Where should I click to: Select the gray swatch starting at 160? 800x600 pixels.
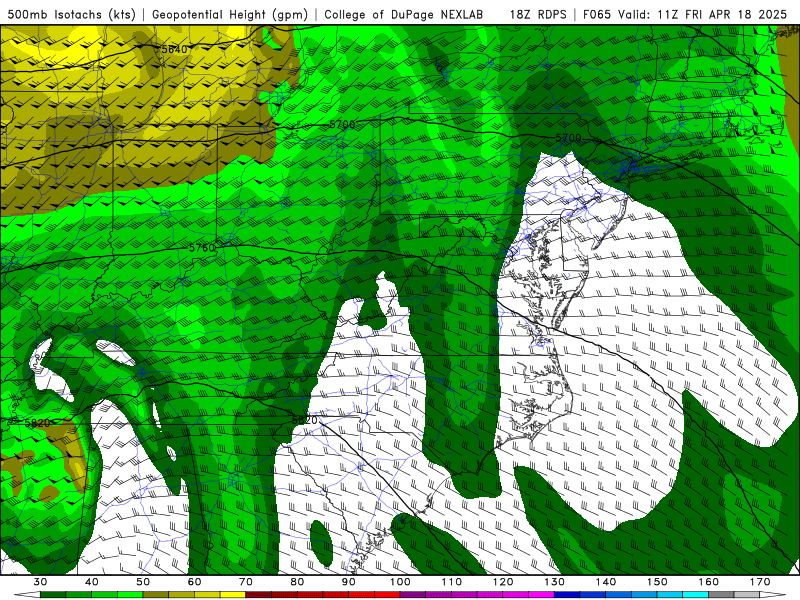tap(721, 595)
